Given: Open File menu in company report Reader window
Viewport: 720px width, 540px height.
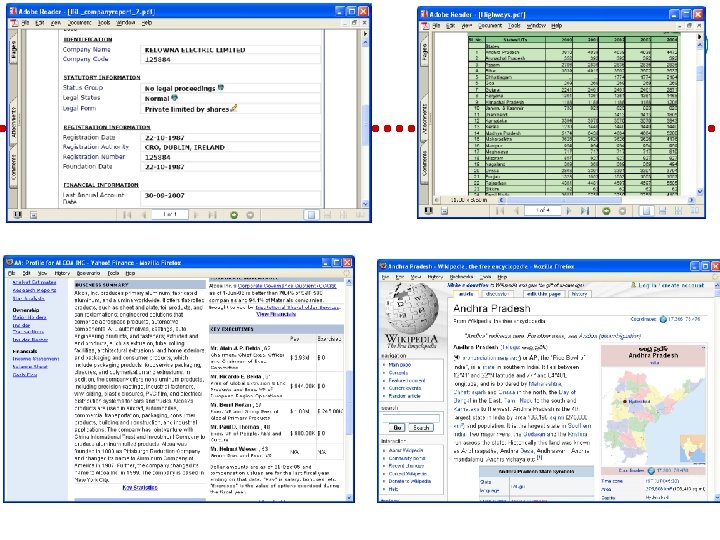Looking at the screenshot, I should (x=26, y=22).
